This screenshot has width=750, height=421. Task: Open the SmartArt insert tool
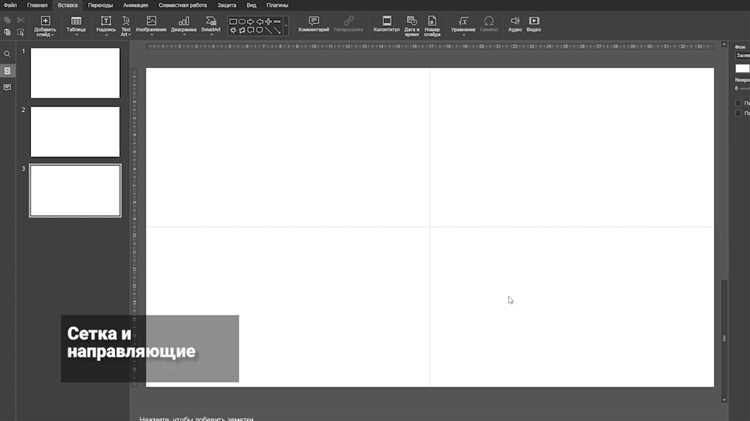click(210, 24)
